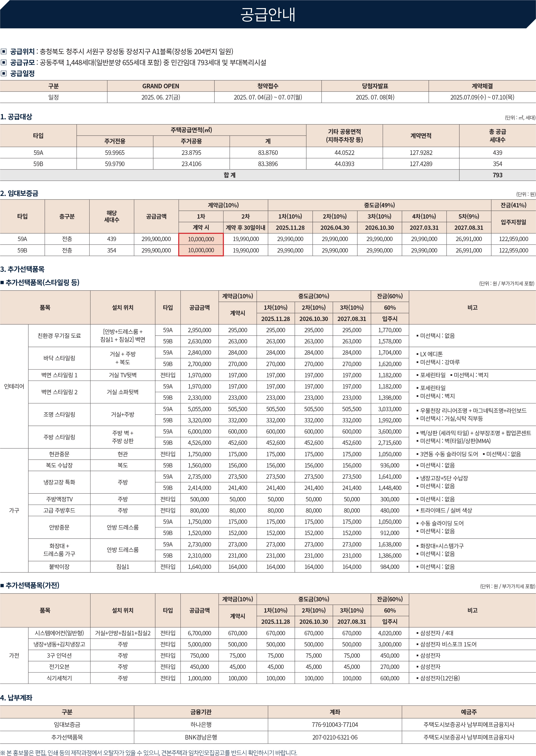Click BNK경남은행 account number 207-0210-6321-06
Screen dimensions: 536x756
(334, 737)
